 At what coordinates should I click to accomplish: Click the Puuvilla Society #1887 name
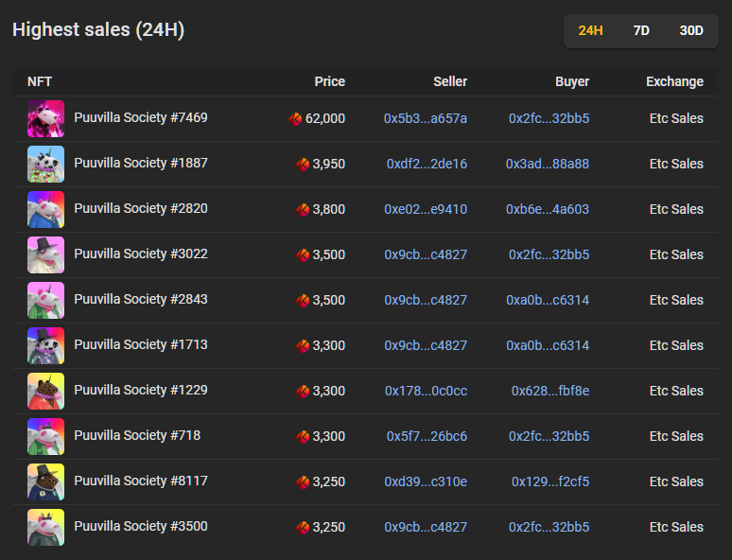(x=141, y=163)
